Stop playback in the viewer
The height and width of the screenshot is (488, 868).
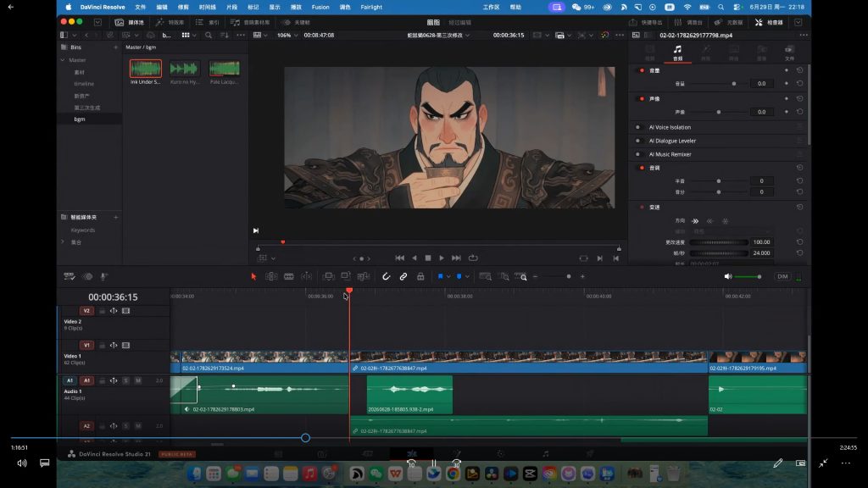click(x=428, y=258)
